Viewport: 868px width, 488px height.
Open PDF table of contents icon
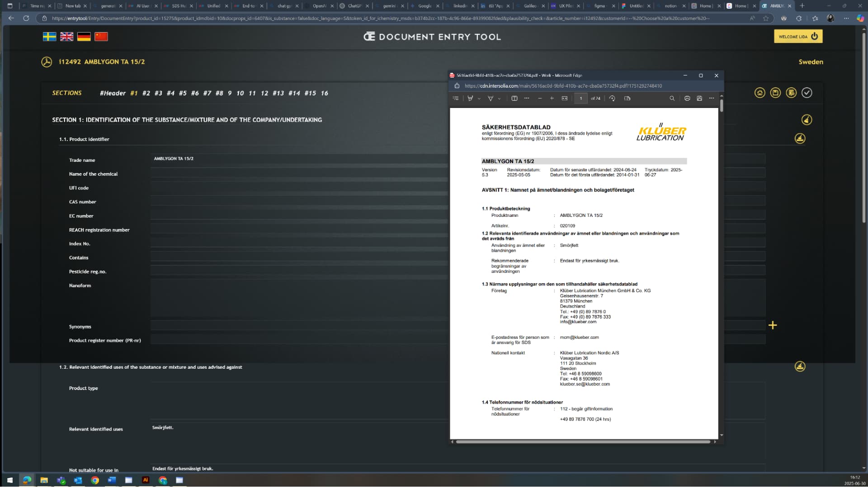[456, 98]
